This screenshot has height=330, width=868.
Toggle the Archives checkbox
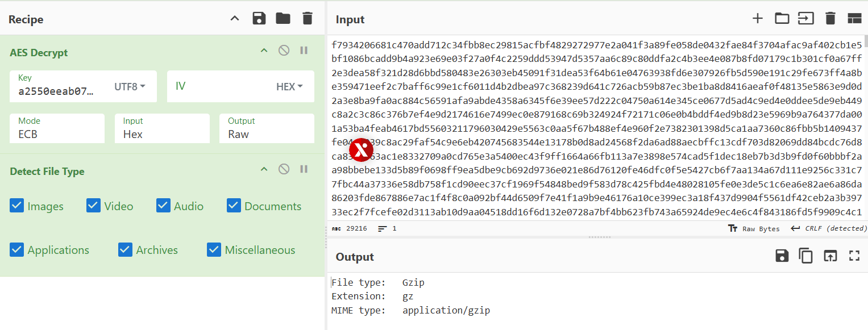(x=125, y=249)
